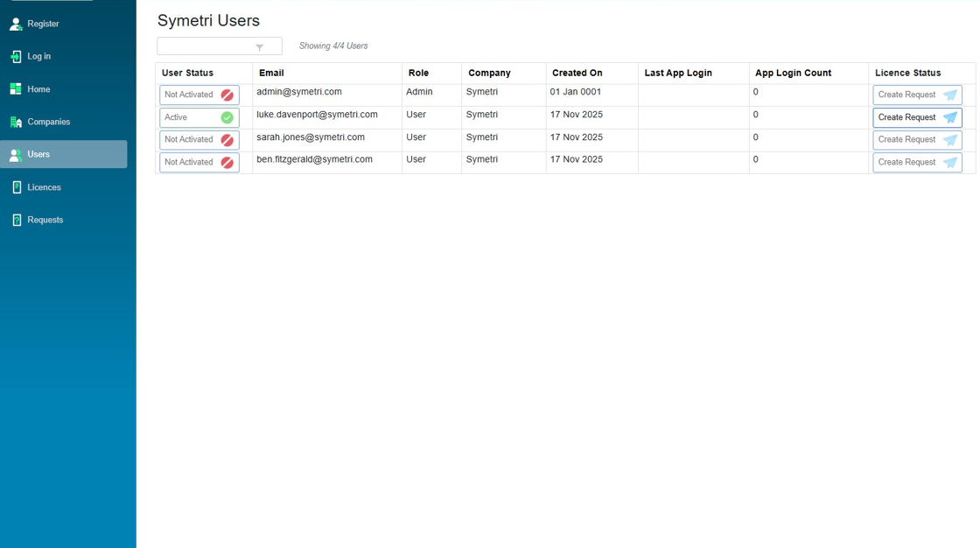Click the Licences icon in sidebar

[16, 187]
